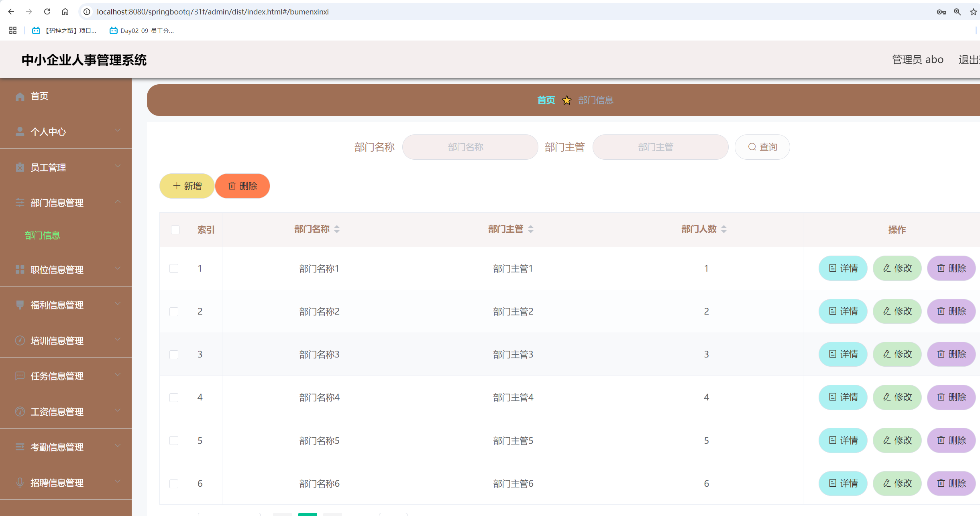
Task: Click the password key icon in address bar
Action: 941,12
